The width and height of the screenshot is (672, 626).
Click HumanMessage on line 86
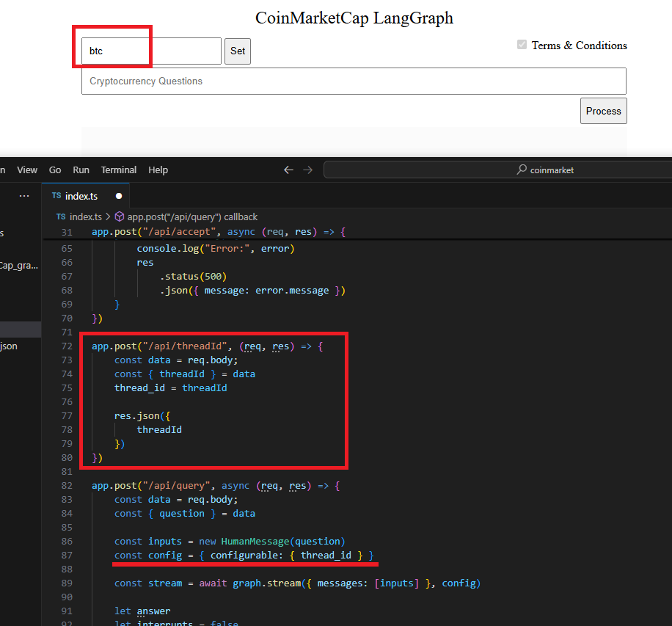coord(255,541)
